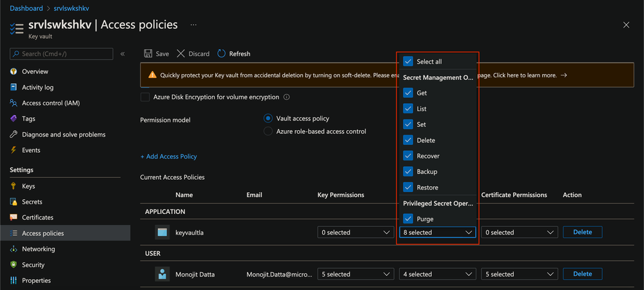
Task: Open Monojit Datta Certificate Permissions dropdown
Action: click(x=520, y=274)
